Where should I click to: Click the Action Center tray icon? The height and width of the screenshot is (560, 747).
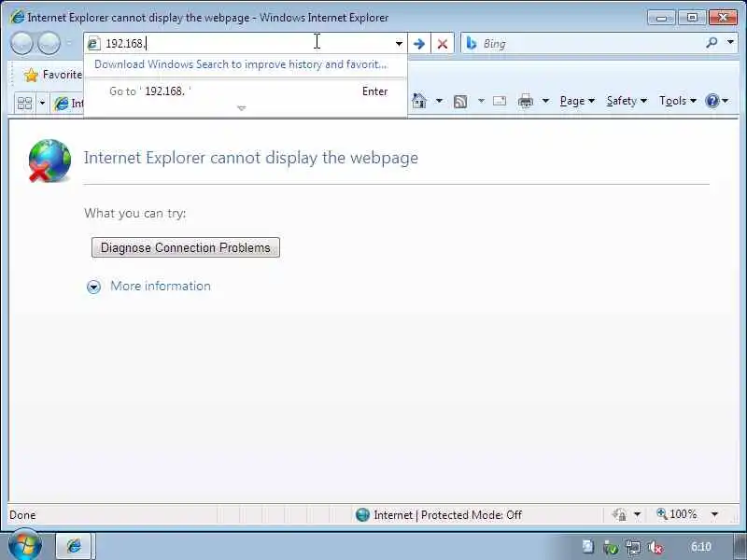click(588, 547)
